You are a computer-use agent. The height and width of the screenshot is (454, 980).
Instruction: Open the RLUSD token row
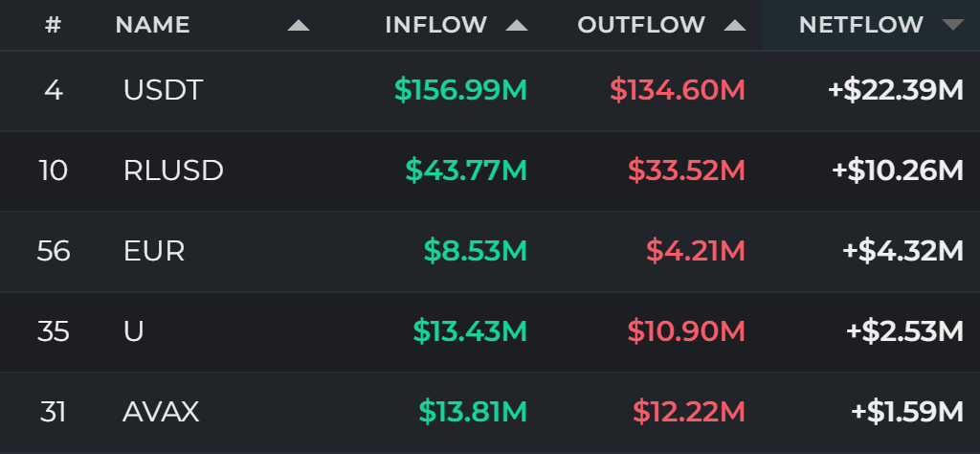(490, 170)
